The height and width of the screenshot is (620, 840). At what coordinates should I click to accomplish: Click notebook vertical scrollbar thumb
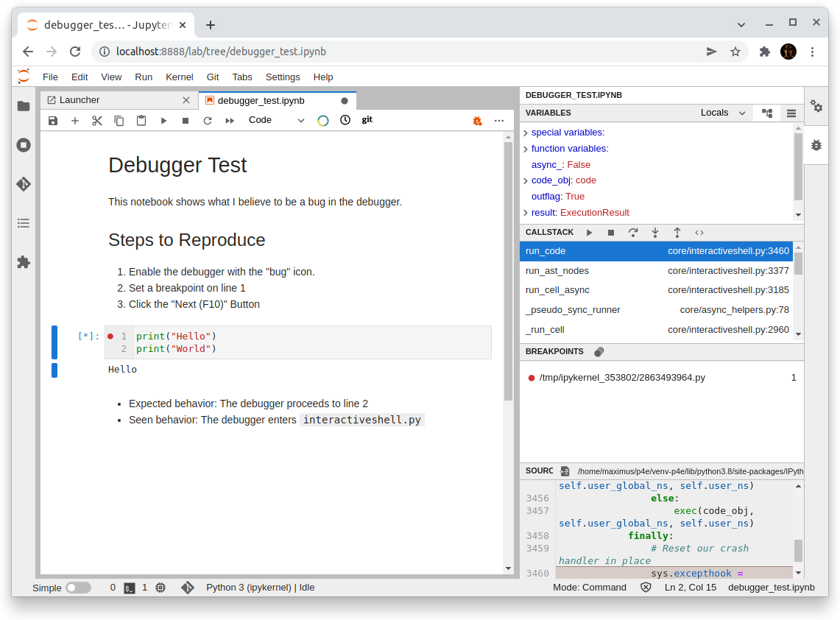click(509, 271)
